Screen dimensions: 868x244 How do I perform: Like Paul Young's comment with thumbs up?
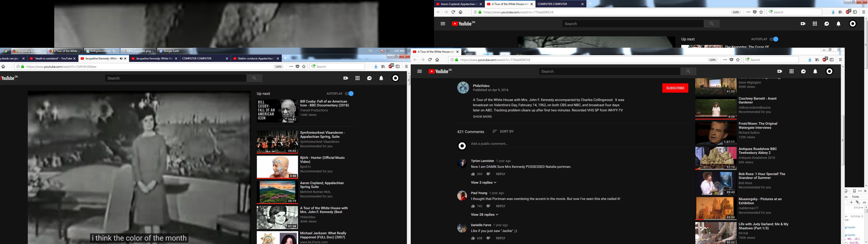(473, 206)
